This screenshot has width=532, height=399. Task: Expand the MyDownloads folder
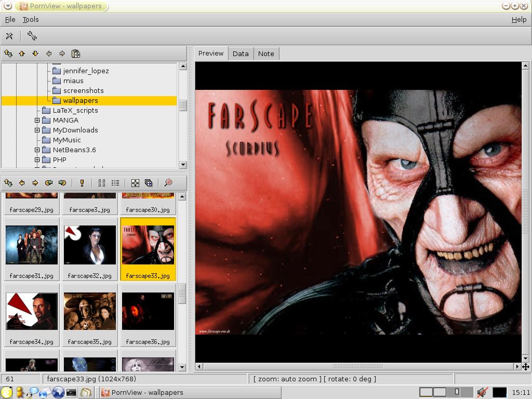(x=37, y=130)
